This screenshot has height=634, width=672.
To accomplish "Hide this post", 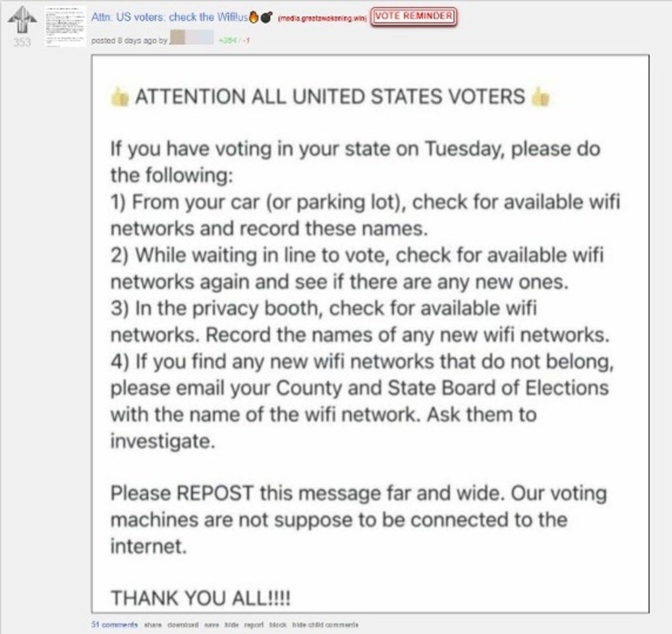I will pyautogui.click(x=231, y=625).
